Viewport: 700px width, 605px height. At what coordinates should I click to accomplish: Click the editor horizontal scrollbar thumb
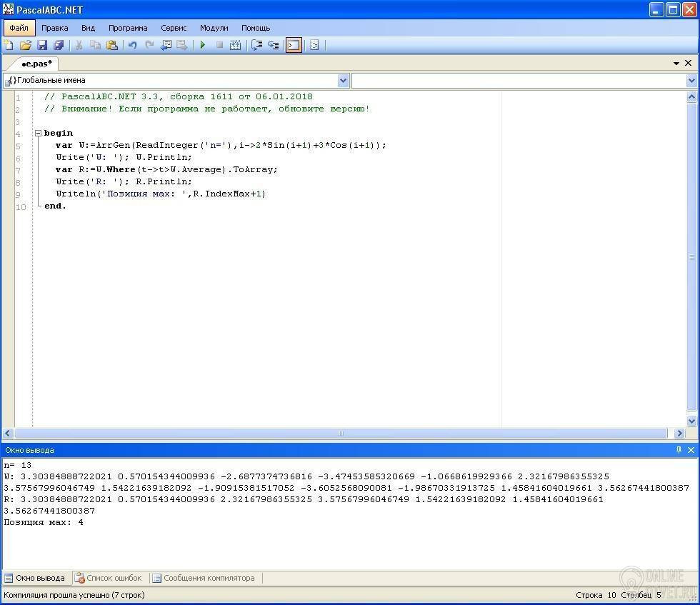[x=341, y=433]
